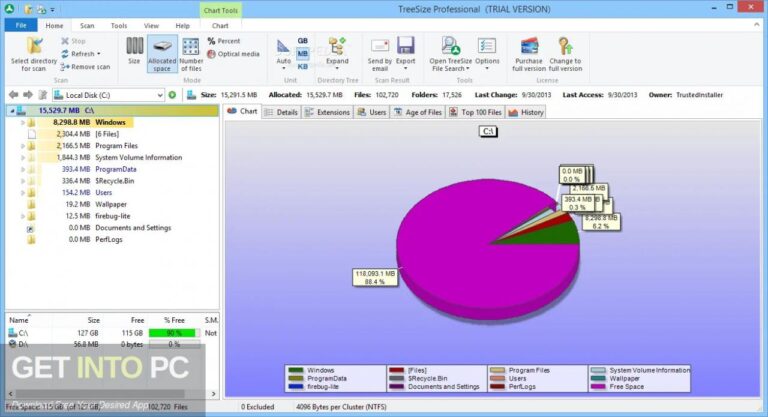
Task: Switch mode to Number of files
Action: (x=191, y=54)
